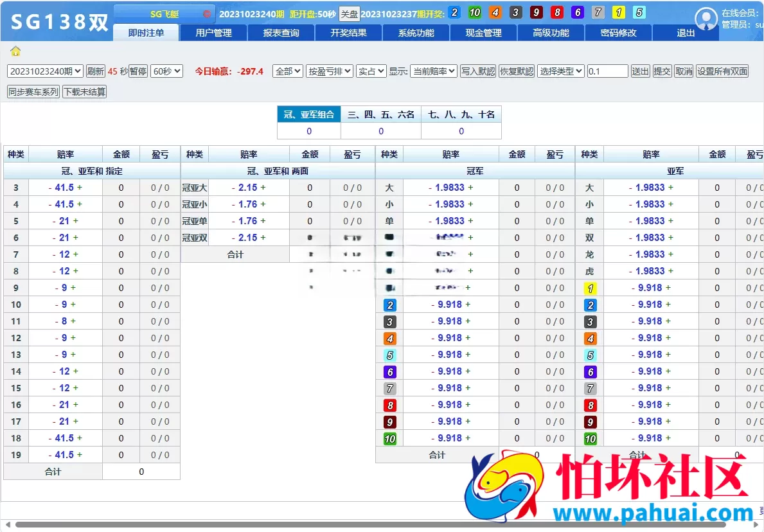764x532 pixels.
Task: Click the 送出 button
Action: [x=640, y=71]
